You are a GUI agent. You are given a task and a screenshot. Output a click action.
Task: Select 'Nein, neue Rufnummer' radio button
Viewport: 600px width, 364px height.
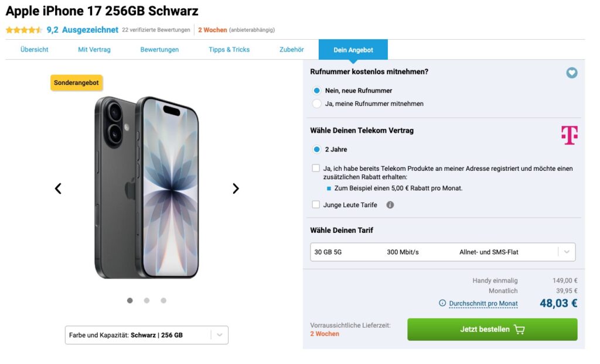tap(317, 91)
